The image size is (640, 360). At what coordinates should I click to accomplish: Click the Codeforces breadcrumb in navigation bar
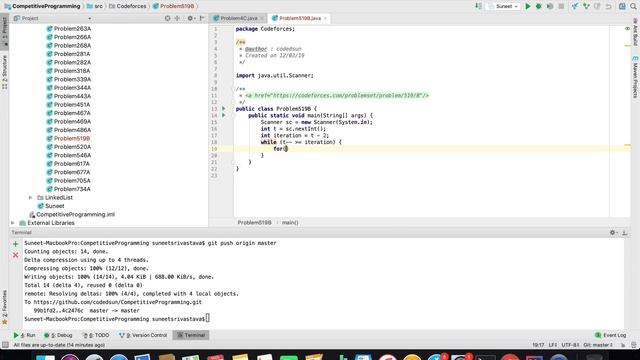click(x=128, y=6)
